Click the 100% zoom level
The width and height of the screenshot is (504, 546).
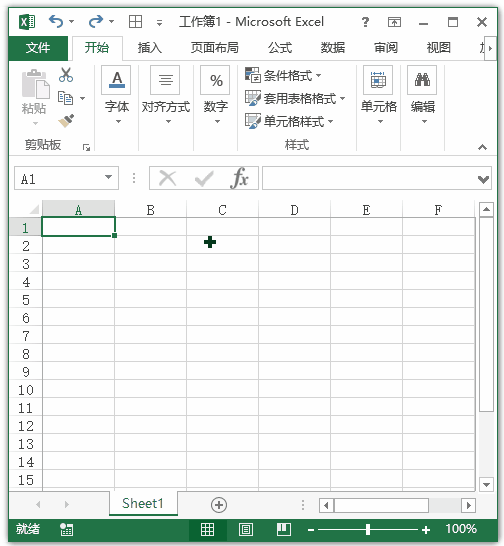pos(460,529)
